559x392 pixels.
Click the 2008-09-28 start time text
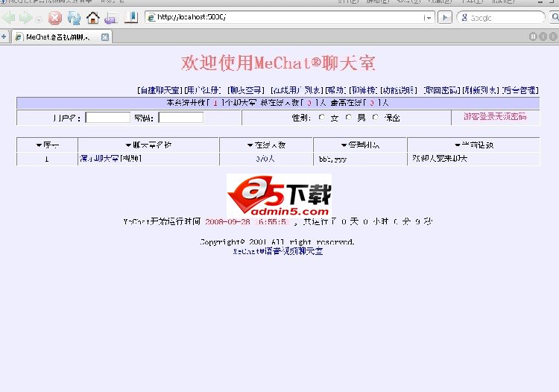click(247, 221)
